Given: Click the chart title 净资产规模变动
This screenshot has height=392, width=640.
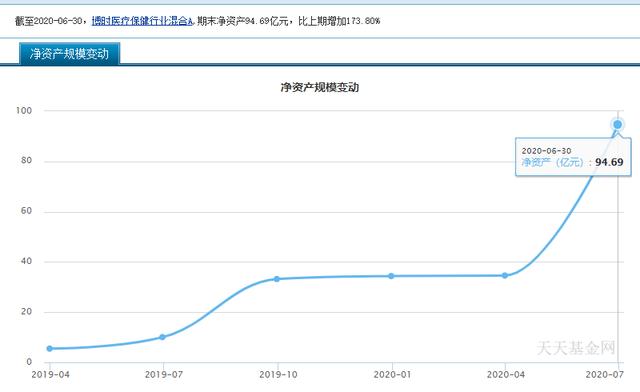Looking at the screenshot, I should (x=320, y=87).
